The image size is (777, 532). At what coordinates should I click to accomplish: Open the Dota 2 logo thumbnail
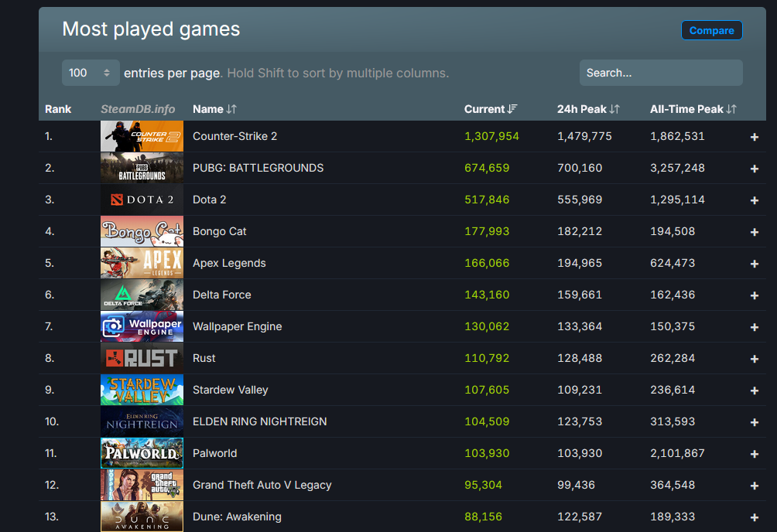(x=142, y=199)
